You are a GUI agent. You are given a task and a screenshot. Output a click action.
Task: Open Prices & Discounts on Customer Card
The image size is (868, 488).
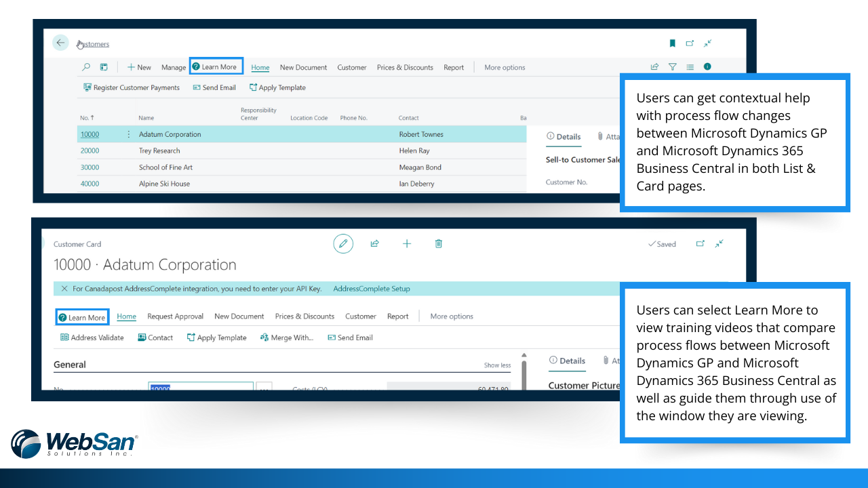point(304,316)
